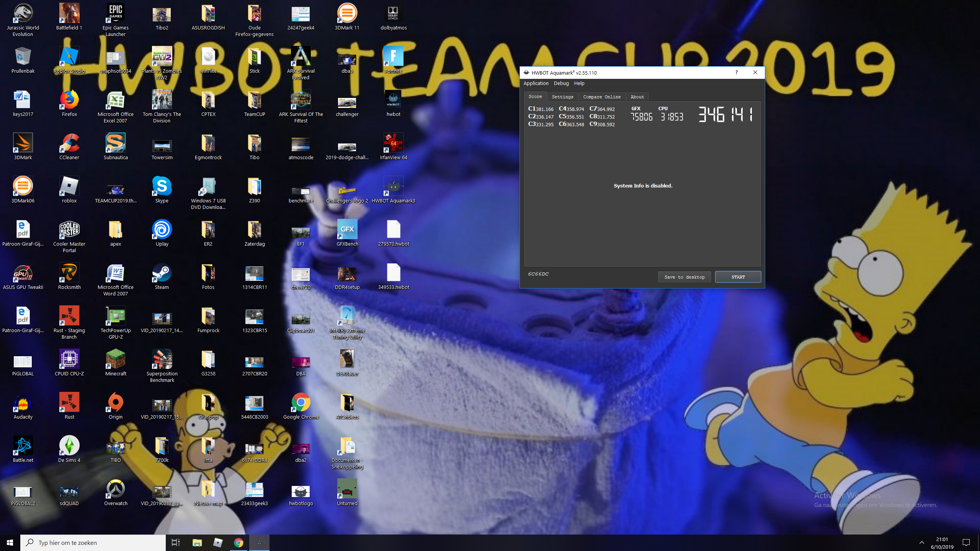Click the CPU score value 31853
980x551 pixels.
coord(672,117)
